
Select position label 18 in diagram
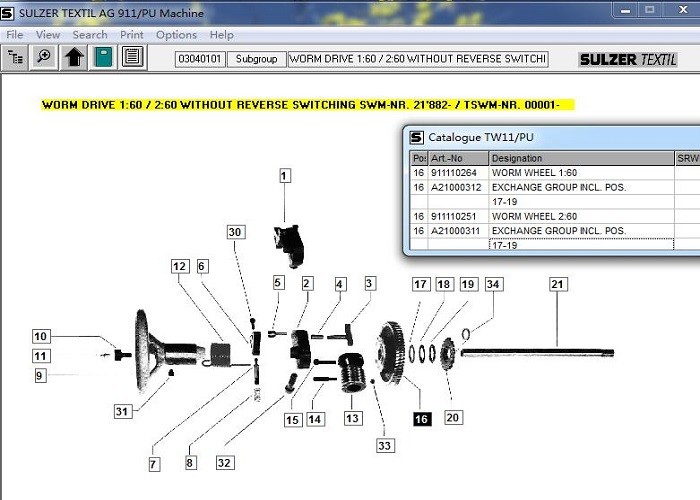pyautogui.click(x=444, y=284)
